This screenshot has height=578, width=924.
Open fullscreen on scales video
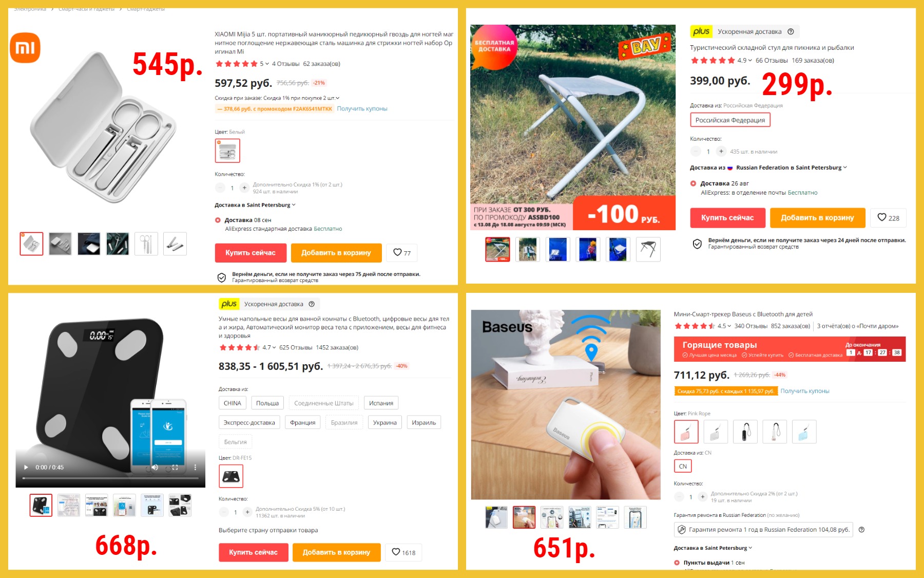point(175,467)
